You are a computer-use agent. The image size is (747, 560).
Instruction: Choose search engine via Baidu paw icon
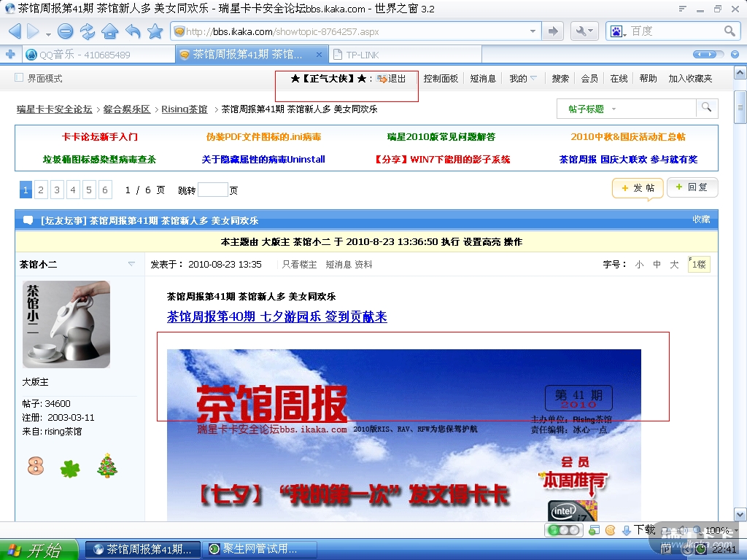(x=618, y=32)
